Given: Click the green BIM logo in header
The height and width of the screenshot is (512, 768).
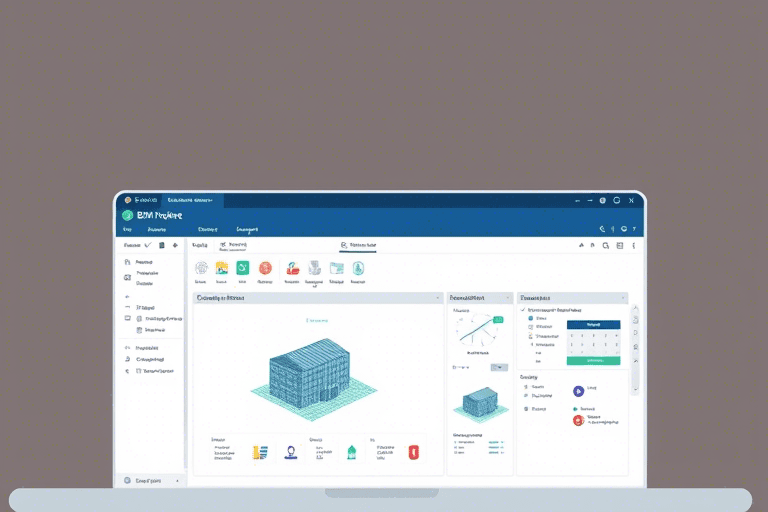Looking at the screenshot, I should pyautogui.click(x=127, y=215).
